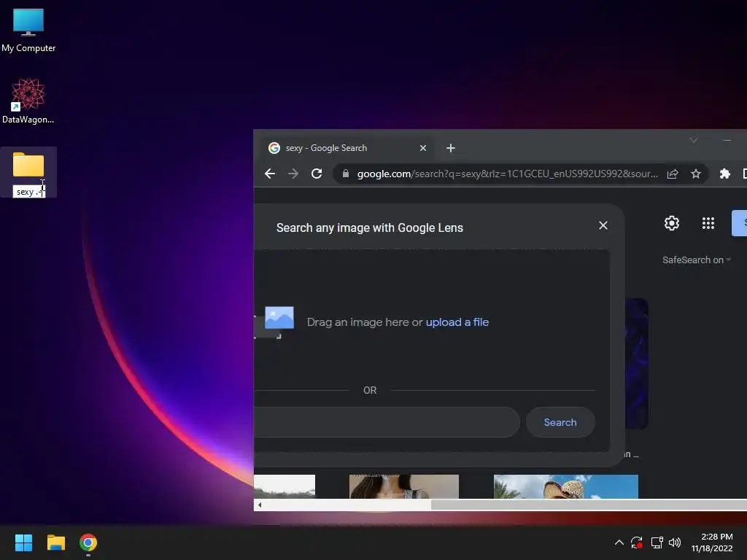
Task: Reload the current page
Action: tap(317, 174)
